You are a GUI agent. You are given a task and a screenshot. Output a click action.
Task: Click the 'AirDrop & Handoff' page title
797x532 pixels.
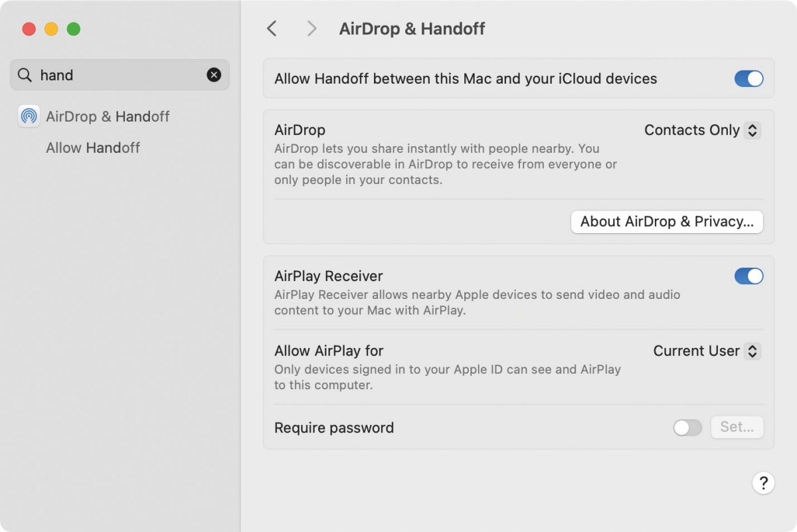(412, 29)
